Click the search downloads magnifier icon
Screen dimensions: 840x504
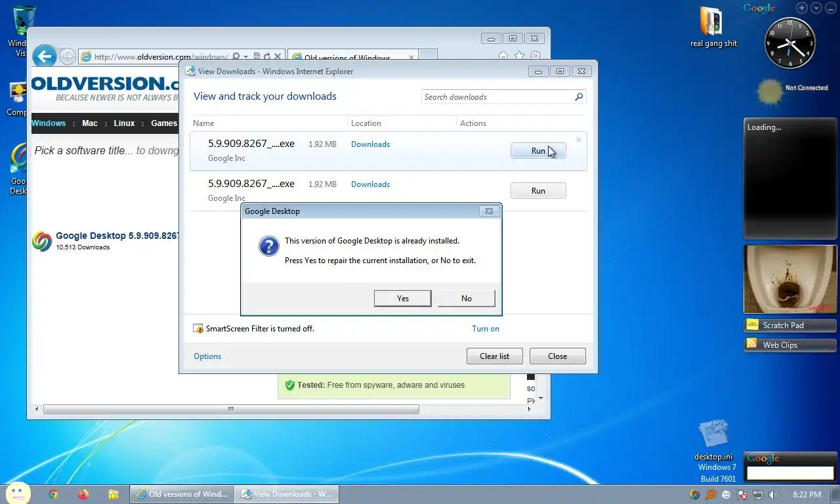(x=579, y=97)
